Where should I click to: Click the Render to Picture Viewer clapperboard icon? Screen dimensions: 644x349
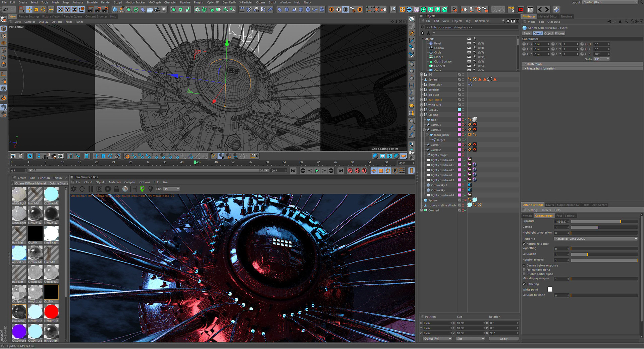click(98, 9)
